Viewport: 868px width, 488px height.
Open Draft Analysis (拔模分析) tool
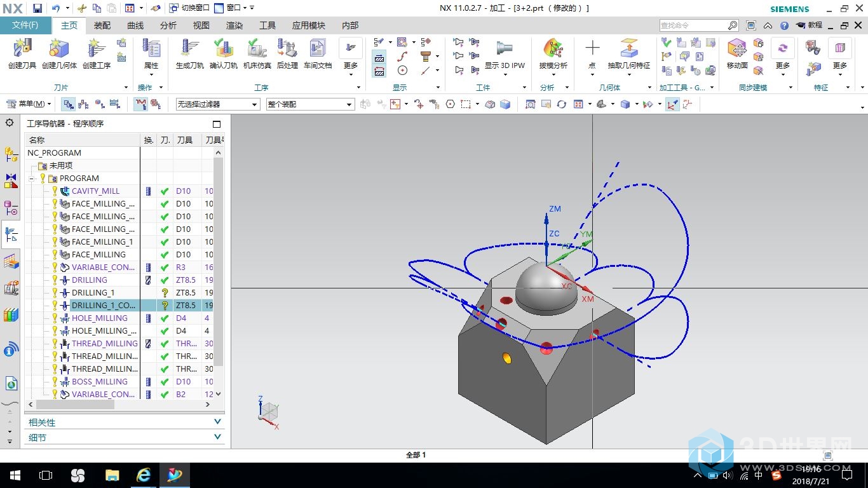[553, 54]
